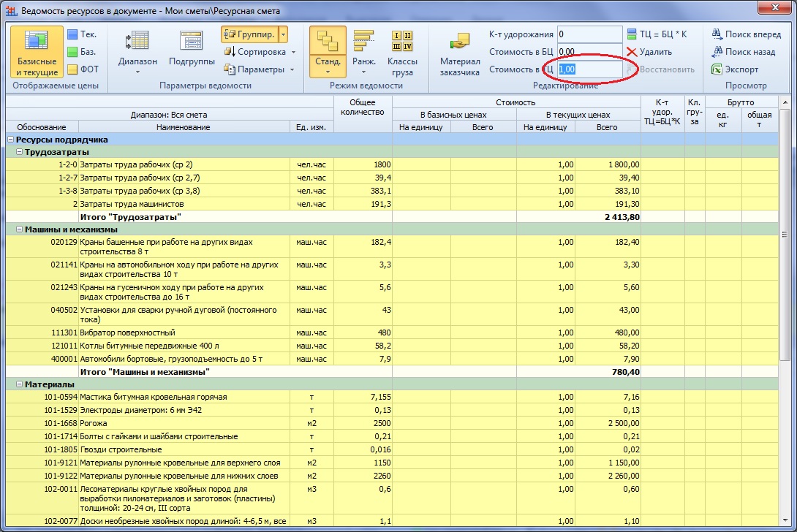Screen dimensions: 797x532
Task: Click Поиск назад to search backward
Action: [742, 52]
